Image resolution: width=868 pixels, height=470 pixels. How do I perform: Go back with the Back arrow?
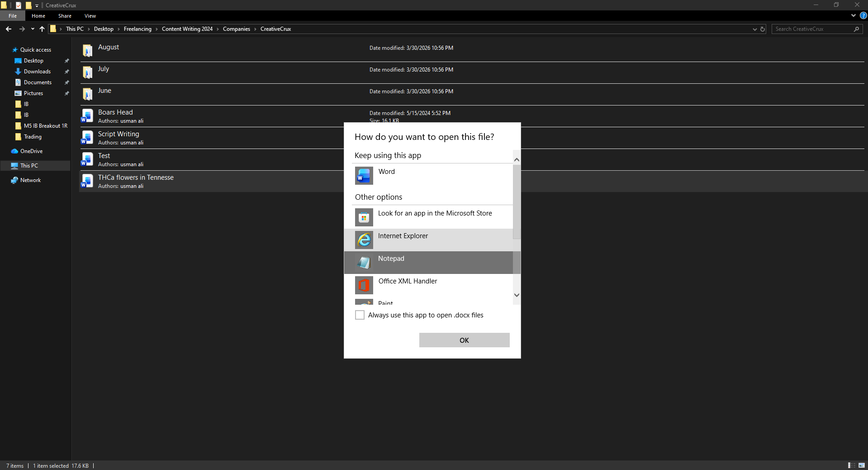pyautogui.click(x=9, y=29)
